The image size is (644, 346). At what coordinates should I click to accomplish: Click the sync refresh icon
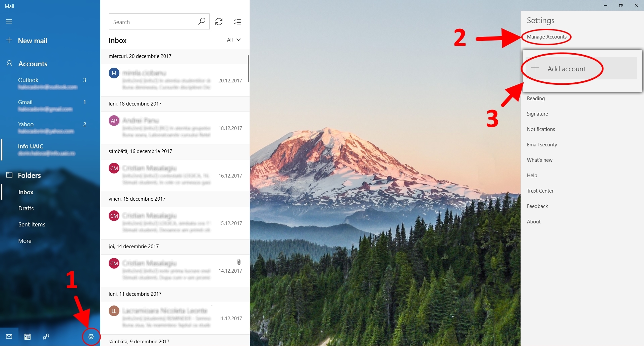tap(219, 22)
